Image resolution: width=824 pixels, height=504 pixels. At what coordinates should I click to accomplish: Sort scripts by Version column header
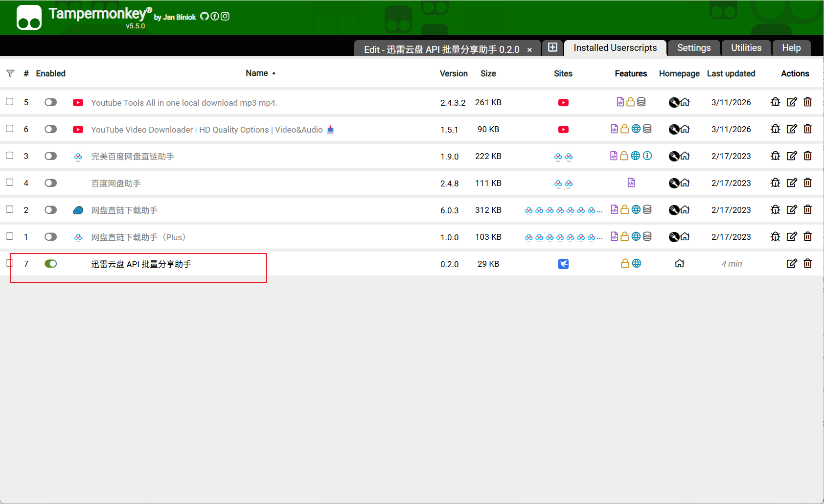454,73
